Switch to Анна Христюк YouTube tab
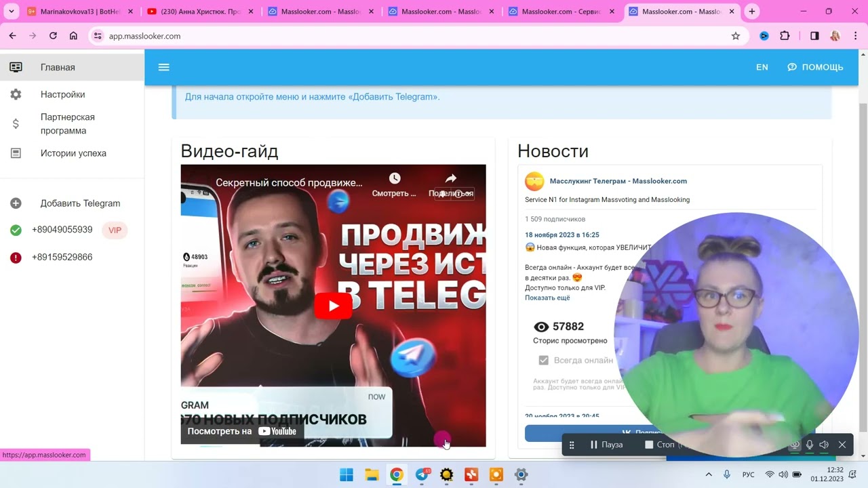 tap(201, 12)
